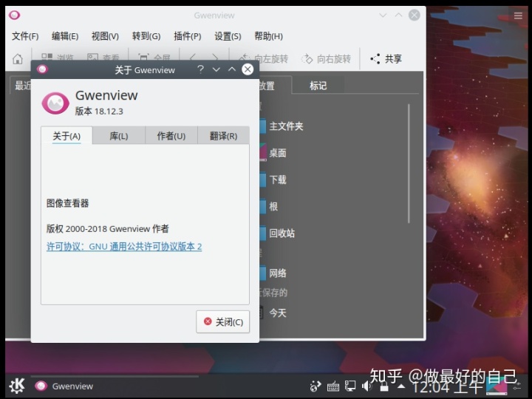
Task: Click the network tray icon
Action: 350,386
